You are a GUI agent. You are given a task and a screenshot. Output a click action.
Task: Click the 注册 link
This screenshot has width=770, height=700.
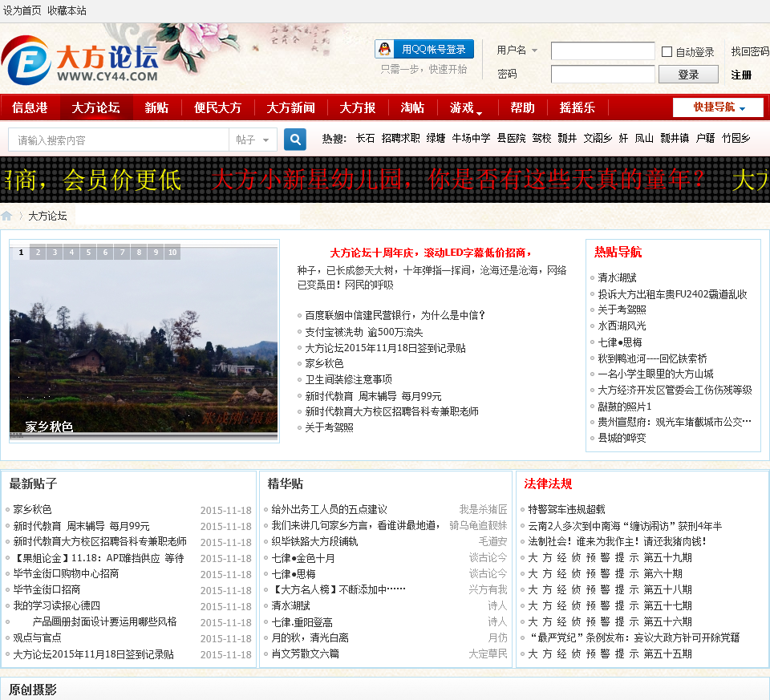pos(741,75)
